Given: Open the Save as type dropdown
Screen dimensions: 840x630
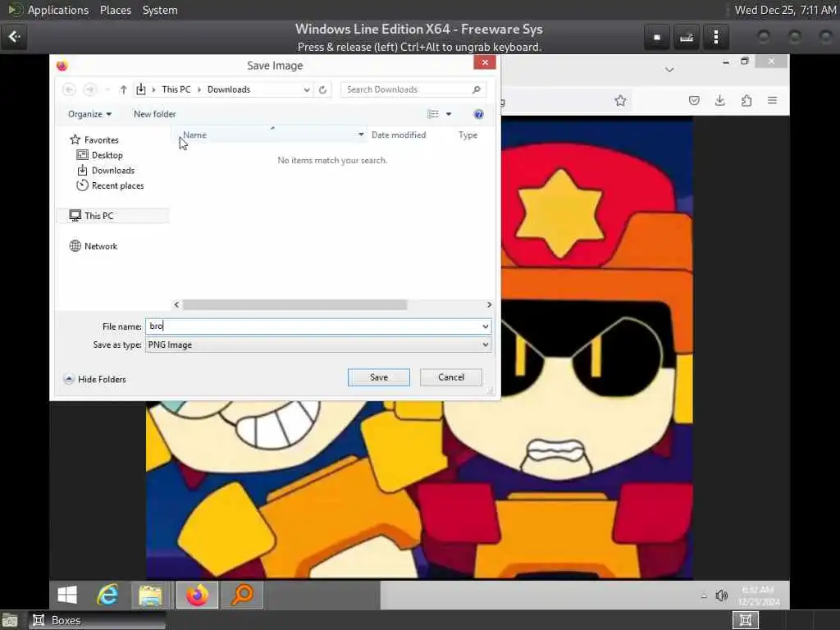Looking at the screenshot, I should click(x=318, y=345).
